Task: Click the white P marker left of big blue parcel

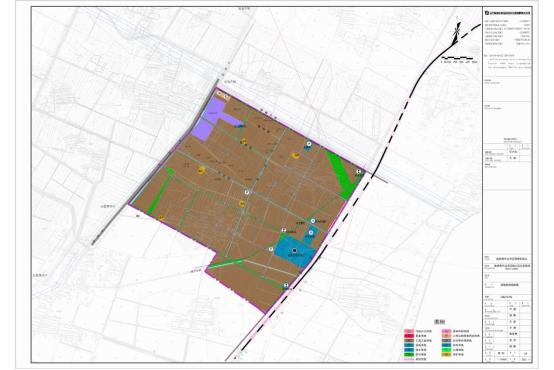Action: [x=271, y=249]
